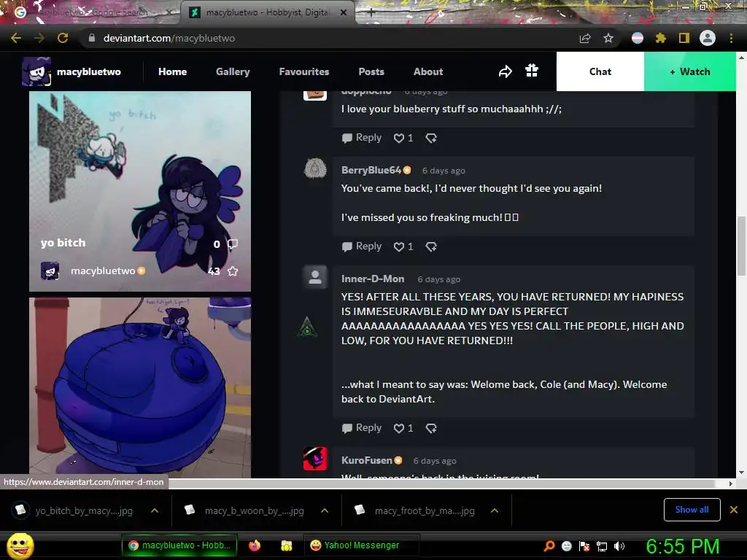Click the search magnifier tray icon
The height and width of the screenshot is (560, 747).
[x=549, y=546]
